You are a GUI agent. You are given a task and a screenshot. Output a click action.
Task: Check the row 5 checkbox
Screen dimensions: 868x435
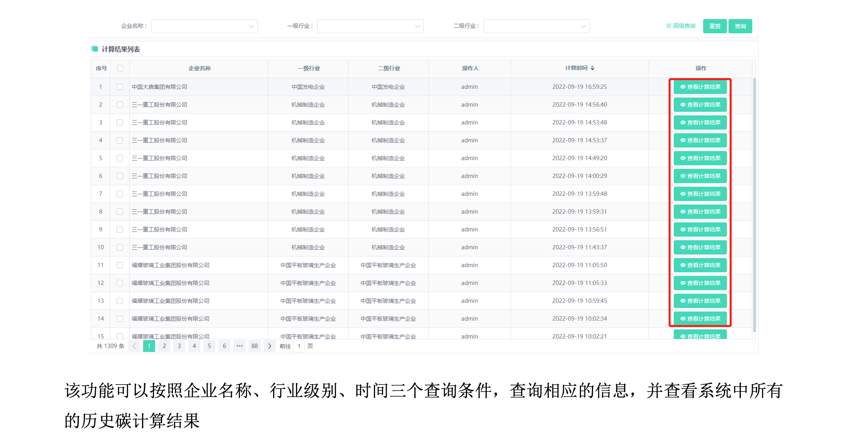[120, 158]
